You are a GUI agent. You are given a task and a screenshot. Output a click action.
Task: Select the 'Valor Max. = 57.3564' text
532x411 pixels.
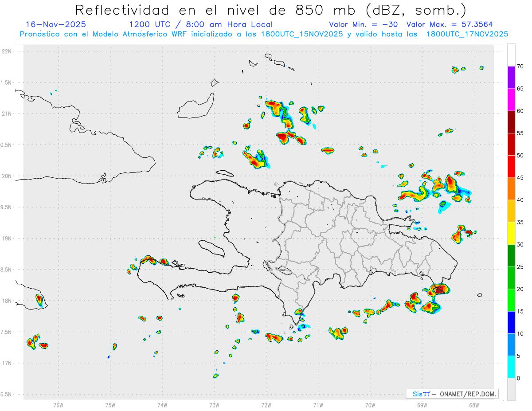click(x=450, y=24)
